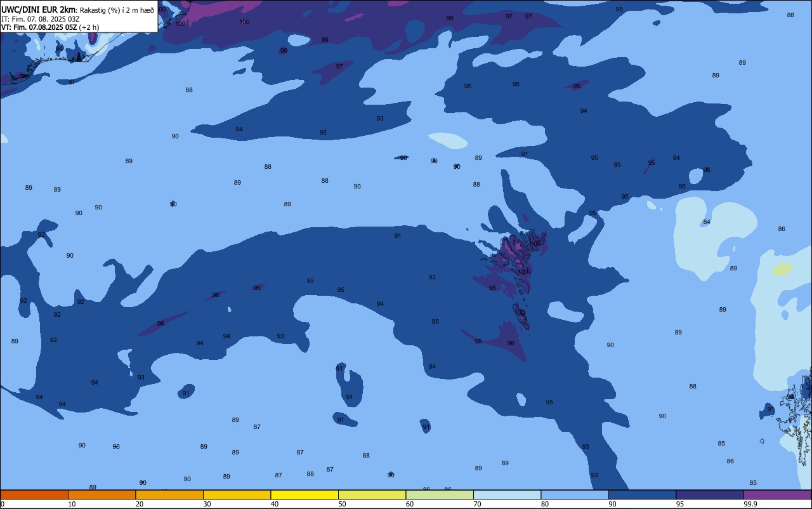The height and width of the screenshot is (509, 812).
Task: Click the 10–20 orange legend swatch
Action: click(101, 494)
